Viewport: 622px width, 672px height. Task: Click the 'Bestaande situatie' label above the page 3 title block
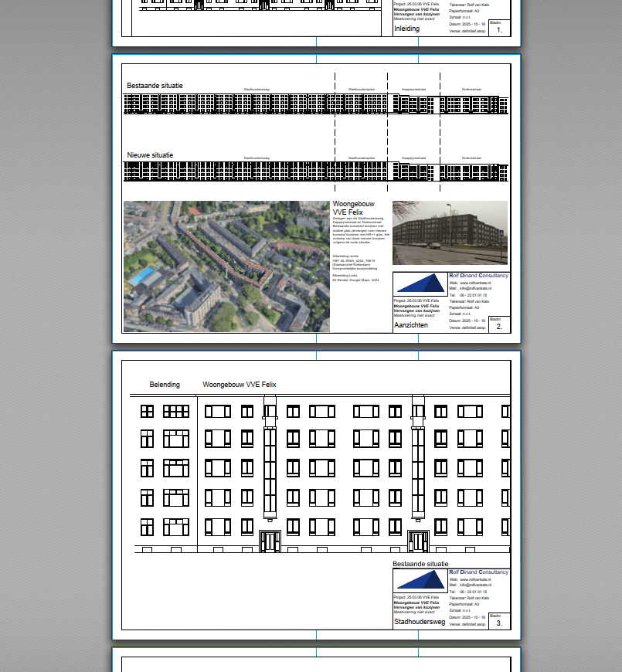tap(420, 564)
